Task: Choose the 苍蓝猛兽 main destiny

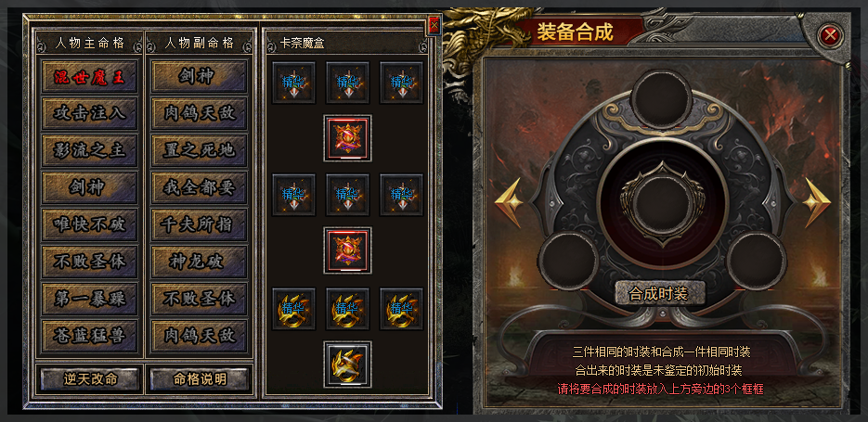Action: coord(89,336)
